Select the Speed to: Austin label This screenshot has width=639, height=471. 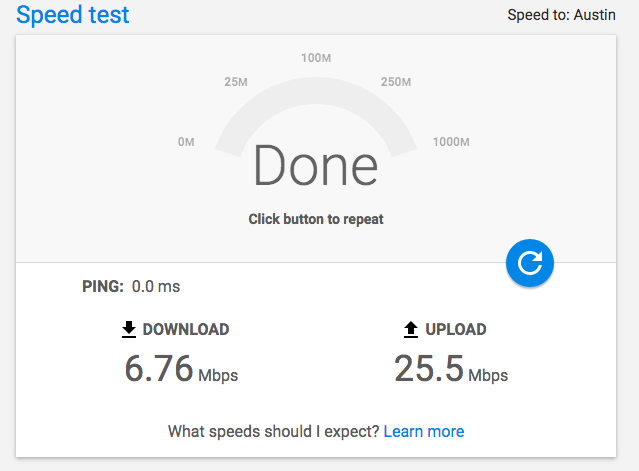pyautogui.click(x=562, y=15)
